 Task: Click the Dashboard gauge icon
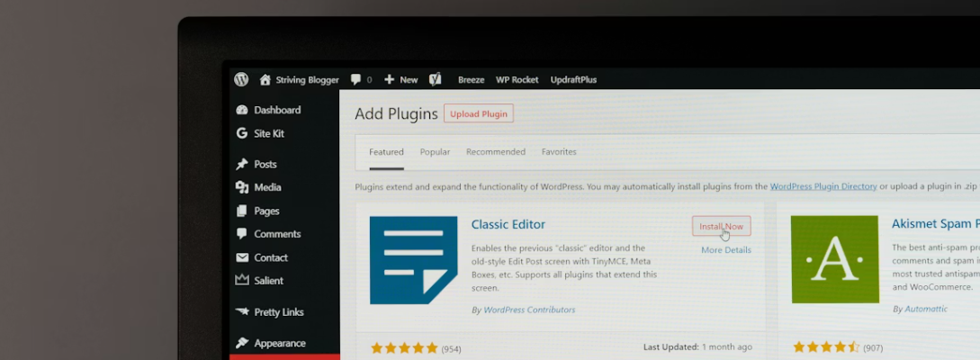tap(242, 110)
